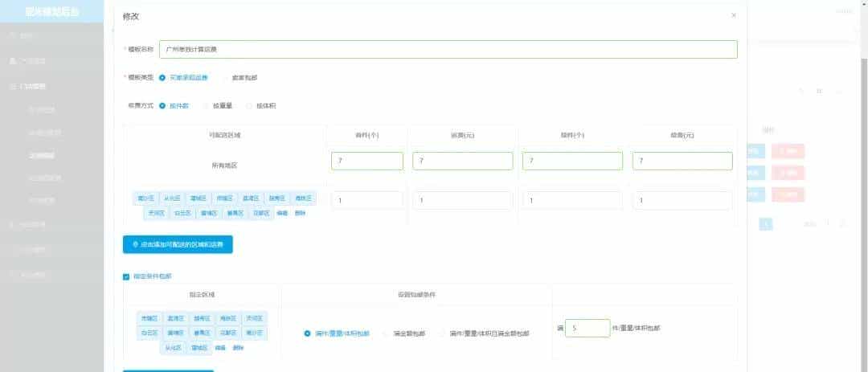This screenshot has height=372, width=868.
Task: Click 南沙区 tag in 指定区域 cell
Action: [255, 333]
